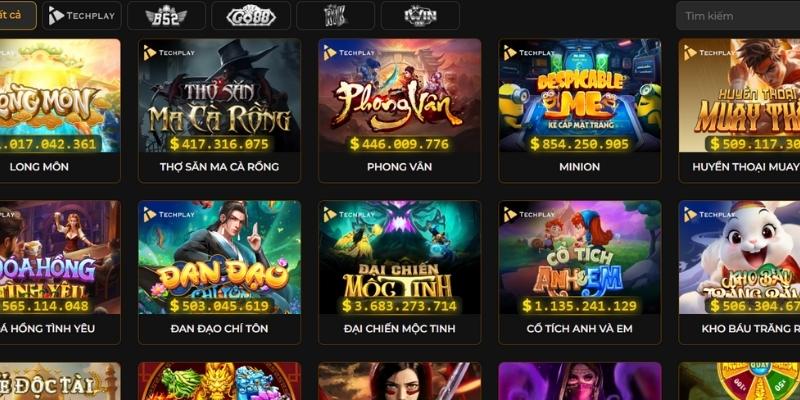The height and width of the screenshot is (400, 800).
Task: Select the Techplay provider tab
Action: pyautogui.click(x=82, y=15)
